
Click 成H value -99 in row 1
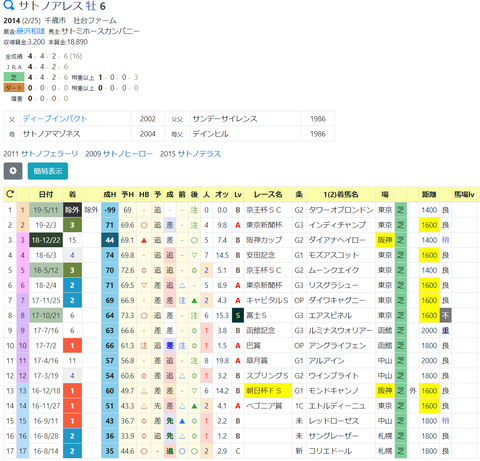pos(110,210)
